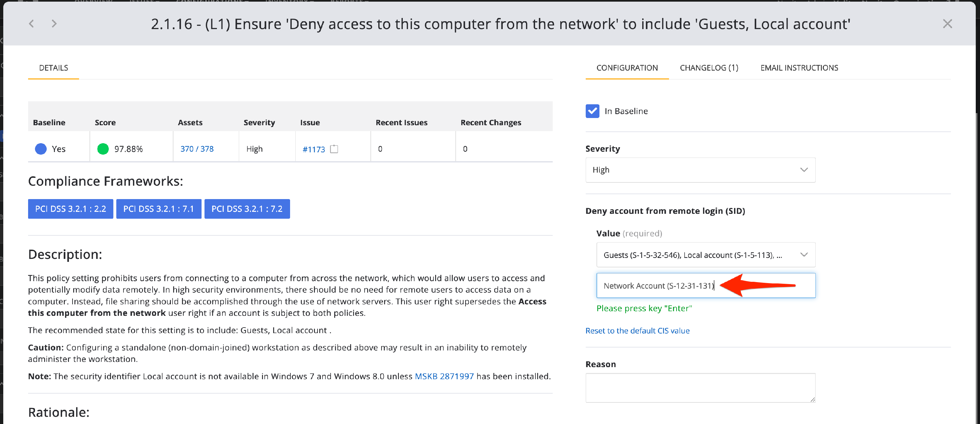Click PCI DSS 3.2.1 : 7.2 tag
This screenshot has width=980, height=424.
[247, 209]
